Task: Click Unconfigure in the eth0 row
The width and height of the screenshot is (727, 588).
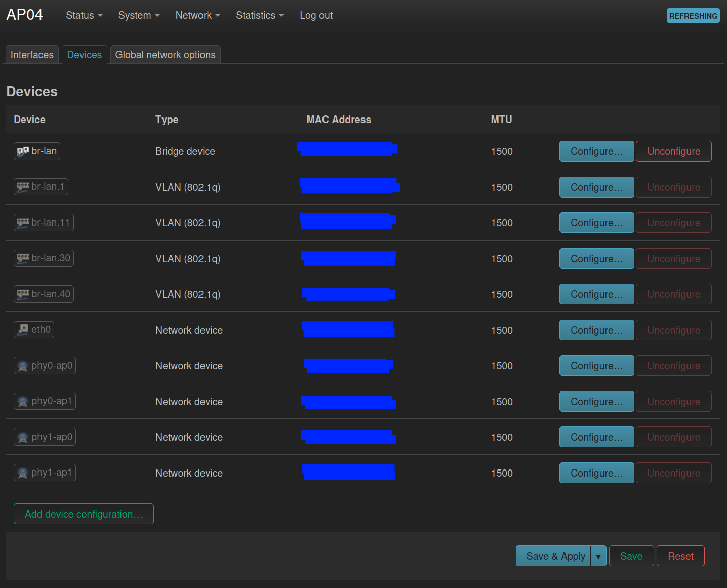Action: (674, 330)
